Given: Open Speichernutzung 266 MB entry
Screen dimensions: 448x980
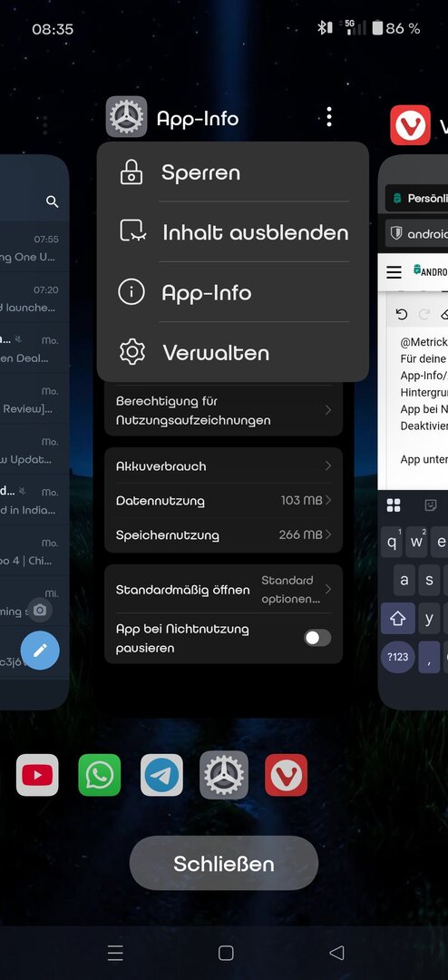Looking at the screenshot, I should 224,535.
